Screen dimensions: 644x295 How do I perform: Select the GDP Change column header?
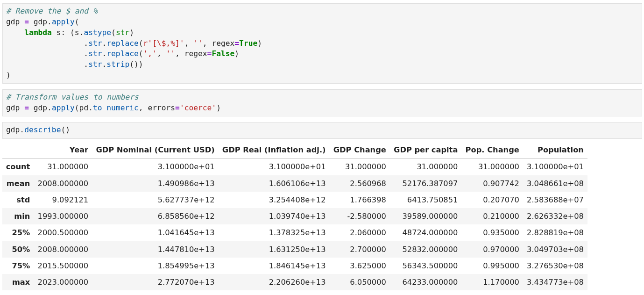pyautogui.click(x=360, y=150)
